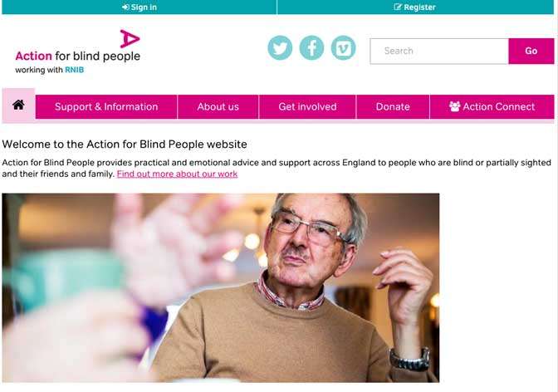Open the Vimeo social media icon
Viewport: 558px width, 392px height.
click(344, 47)
